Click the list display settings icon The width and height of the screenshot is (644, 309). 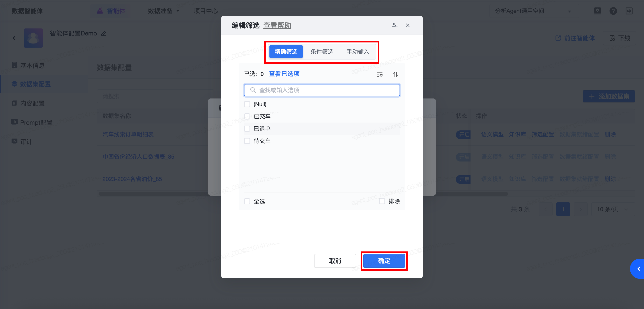pyautogui.click(x=379, y=74)
